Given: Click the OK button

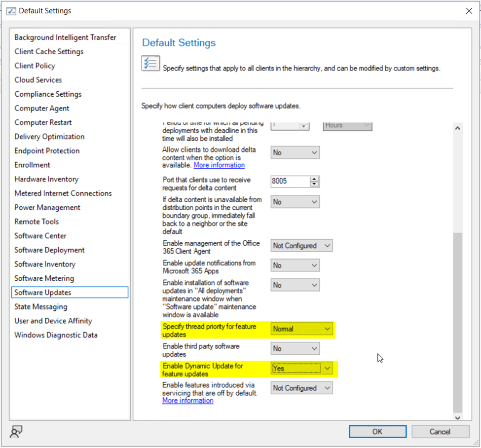Looking at the screenshot, I should 377,432.
